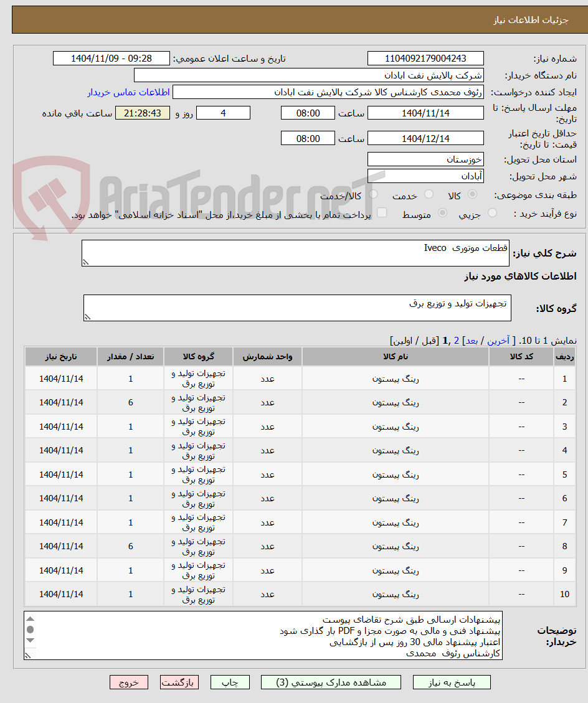Open buyer contact info link
Viewport: 588px width, 703px height.
tap(128, 92)
